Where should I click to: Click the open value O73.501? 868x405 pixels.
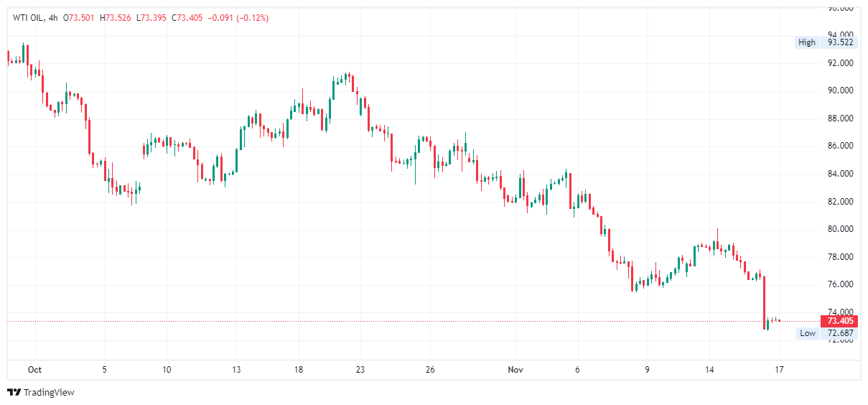click(x=83, y=18)
